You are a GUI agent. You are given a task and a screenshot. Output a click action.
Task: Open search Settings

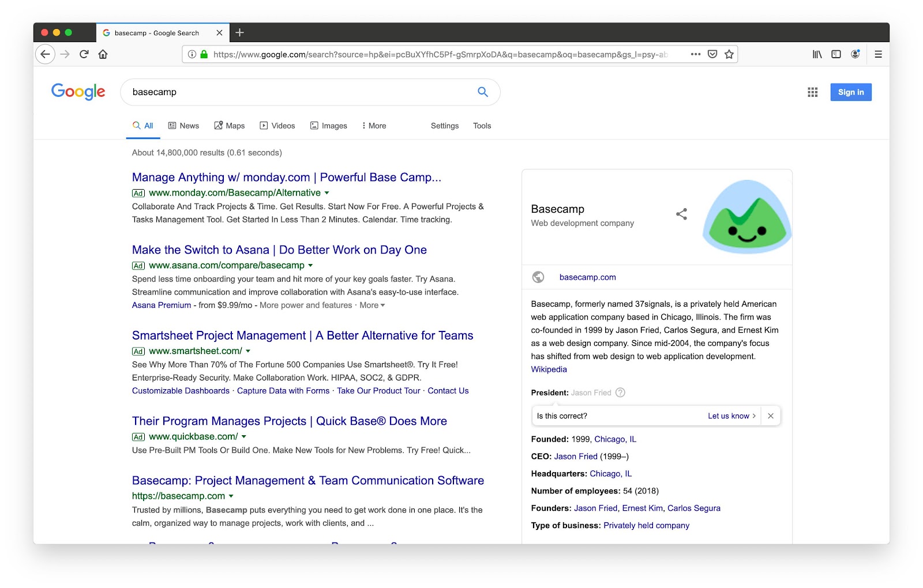click(445, 126)
